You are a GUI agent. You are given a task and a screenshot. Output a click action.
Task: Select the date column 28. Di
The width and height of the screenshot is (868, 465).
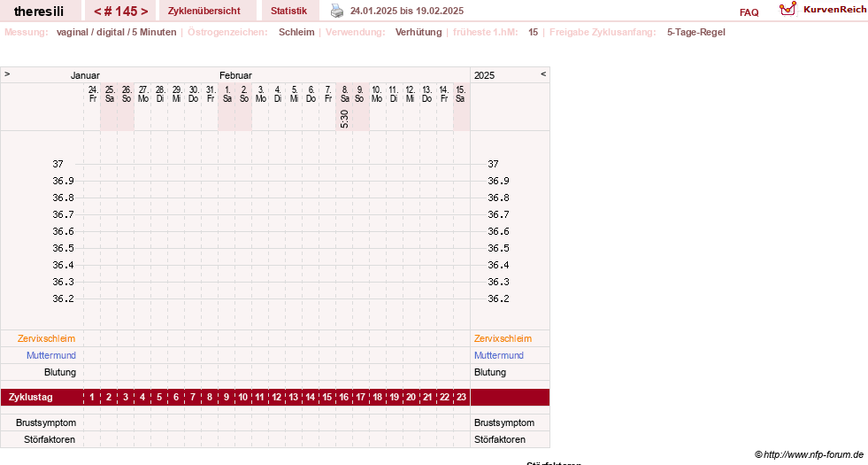point(160,94)
